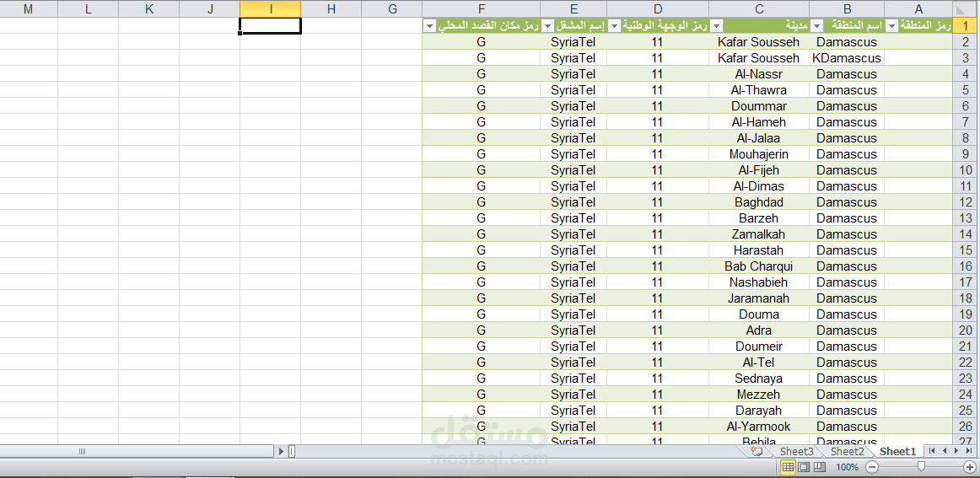Click the Kafar Sousseh cell in row 2
The width and height of the screenshot is (980, 478).
pyautogui.click(x=759, y=42)
